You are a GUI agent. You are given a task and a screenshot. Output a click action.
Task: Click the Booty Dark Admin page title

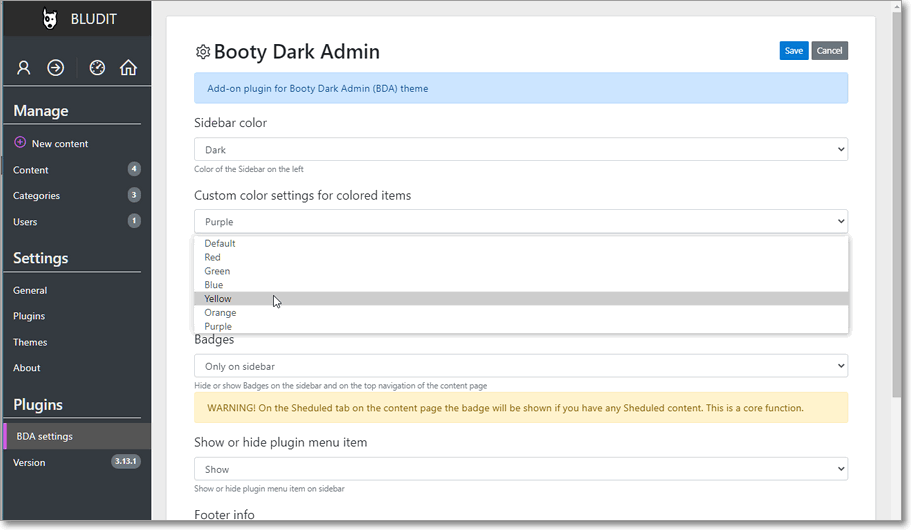[296, 52]
